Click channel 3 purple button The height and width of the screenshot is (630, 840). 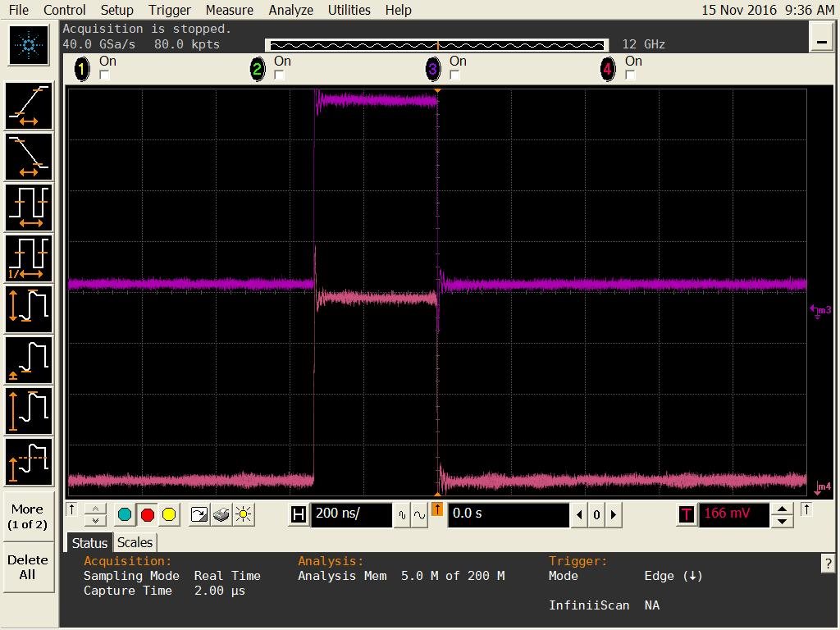(x=433, y=69)
